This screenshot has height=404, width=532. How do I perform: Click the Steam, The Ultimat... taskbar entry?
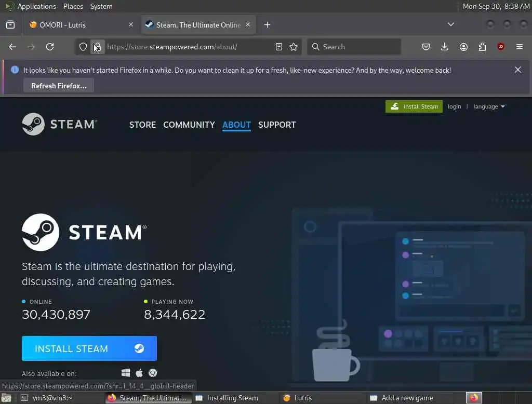[x=149, y=398]
